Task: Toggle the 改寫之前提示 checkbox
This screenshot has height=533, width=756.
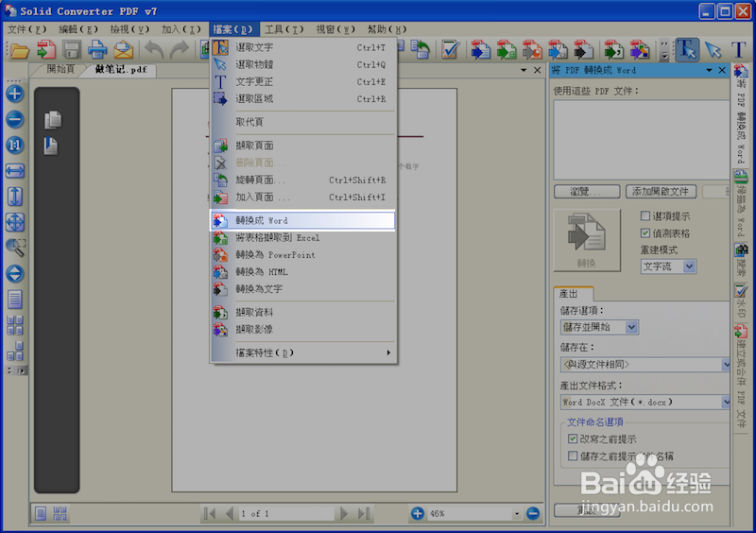Action: point(573,438)
